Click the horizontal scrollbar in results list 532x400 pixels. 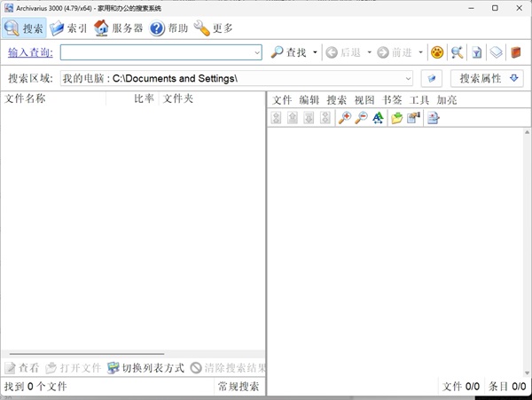(87, 354)
